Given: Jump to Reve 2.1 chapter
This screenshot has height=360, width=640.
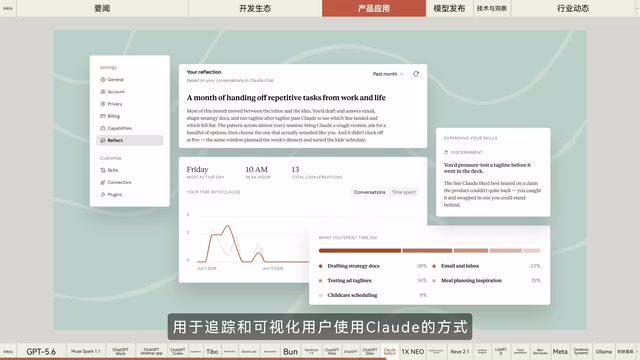Looking at the screenshot, I should 460,351.
